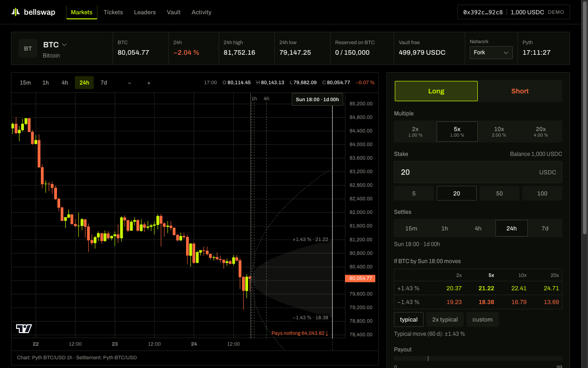Set settlement to 15m
The width and height of the screenshot is (588, 368).
tap(411, 228)
